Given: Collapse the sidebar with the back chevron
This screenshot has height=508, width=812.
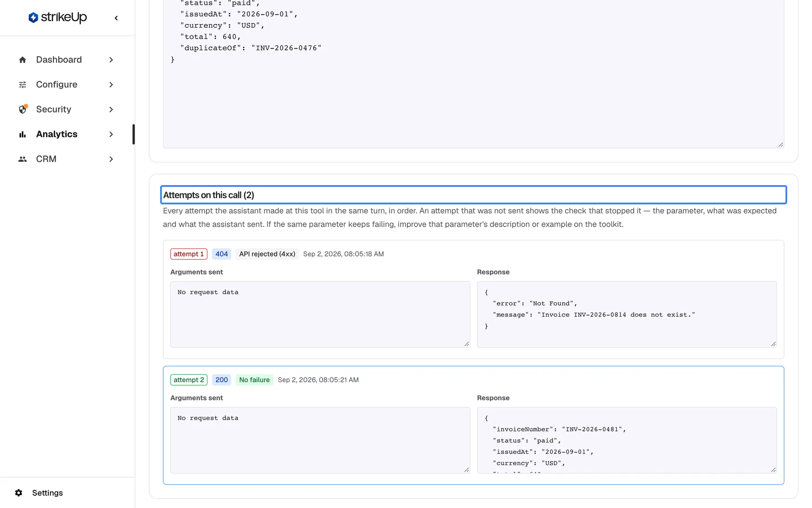Looking at the screenshot, I should (116, 18).
